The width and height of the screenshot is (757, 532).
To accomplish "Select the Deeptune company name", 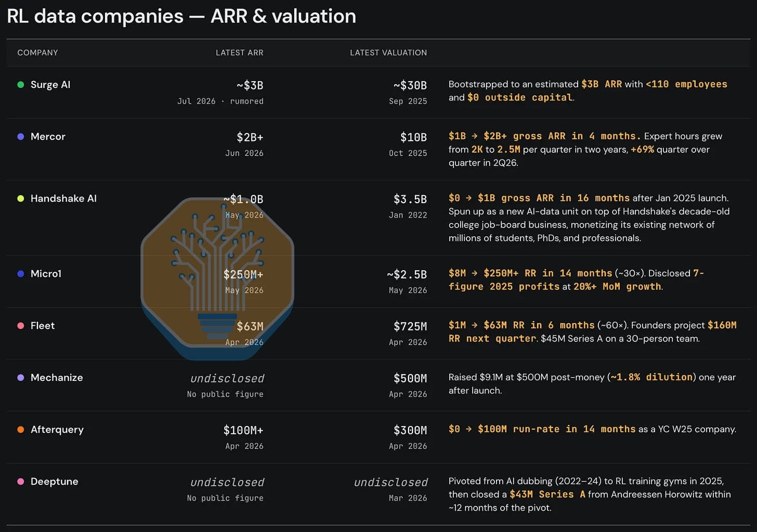I will point(55,482).
